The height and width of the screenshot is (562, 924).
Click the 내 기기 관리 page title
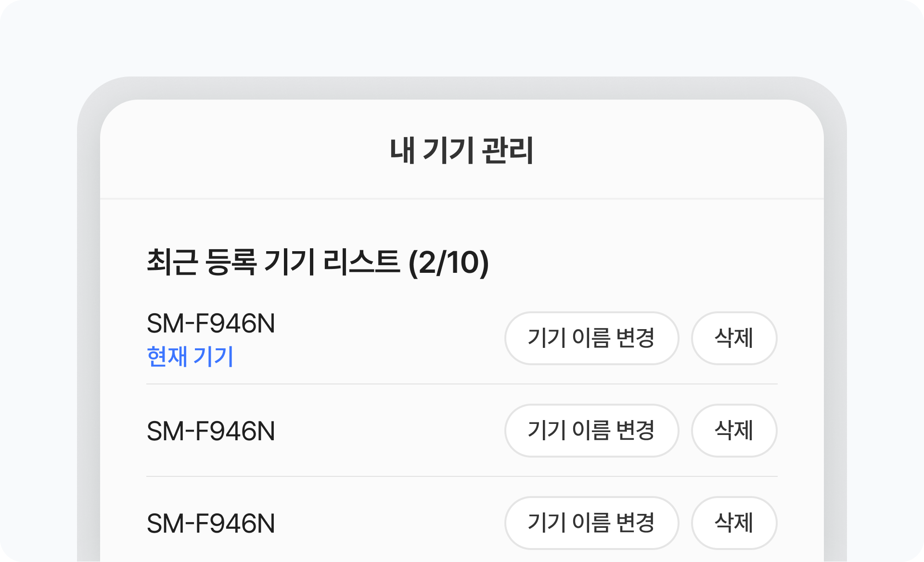[x=462, y=150]
